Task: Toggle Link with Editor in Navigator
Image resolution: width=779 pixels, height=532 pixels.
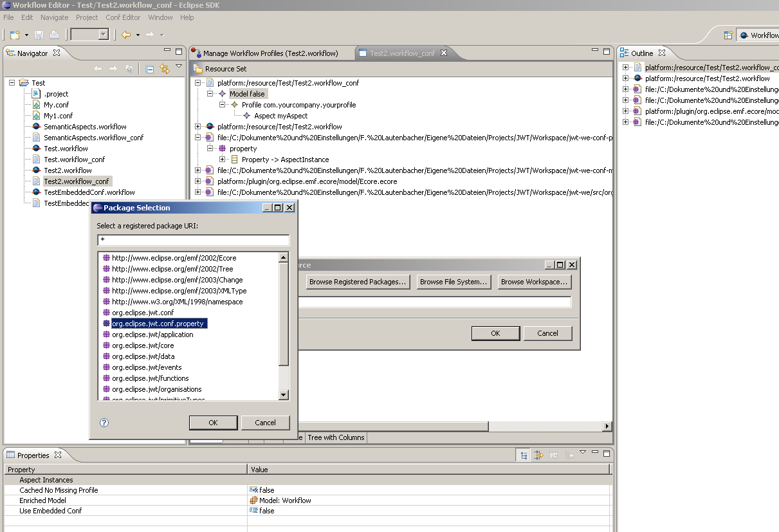Action: (165, 69)
